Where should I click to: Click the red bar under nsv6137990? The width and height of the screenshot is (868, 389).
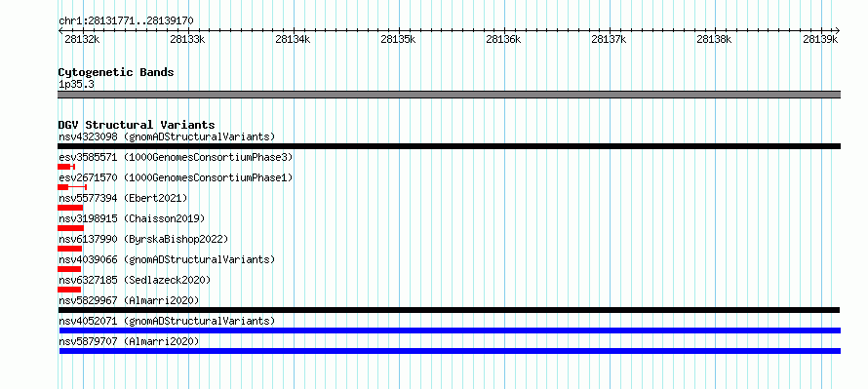coord(70,249)
